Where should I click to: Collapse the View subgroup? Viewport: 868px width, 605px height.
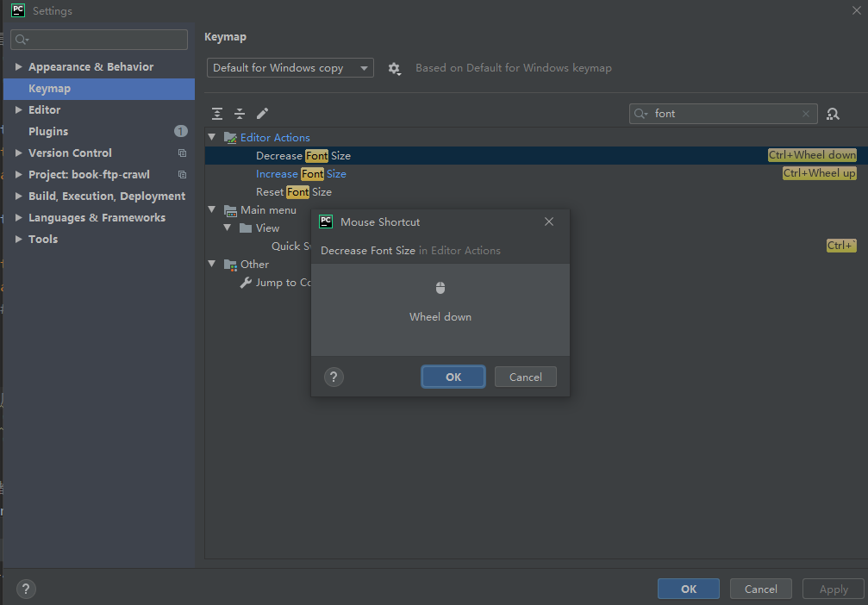(x=228, y=228)
